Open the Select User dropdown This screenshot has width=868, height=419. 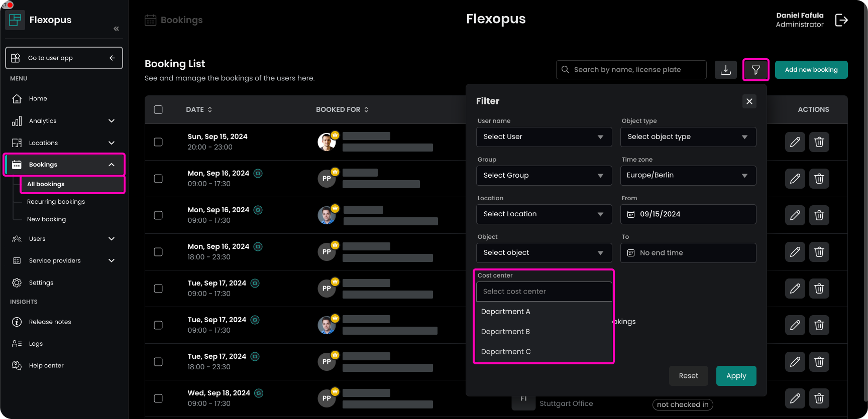[x=544, y=137]
